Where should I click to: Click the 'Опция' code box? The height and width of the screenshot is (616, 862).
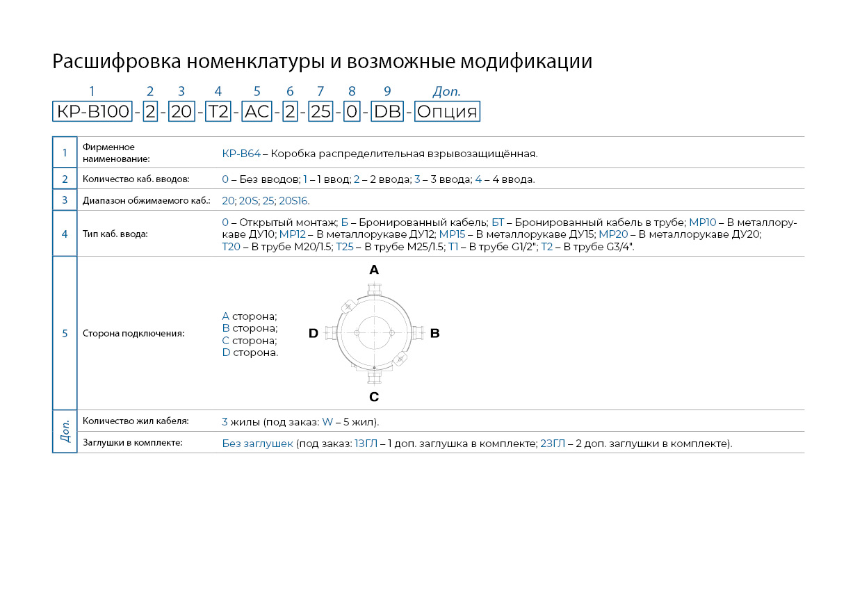point(447,112)
